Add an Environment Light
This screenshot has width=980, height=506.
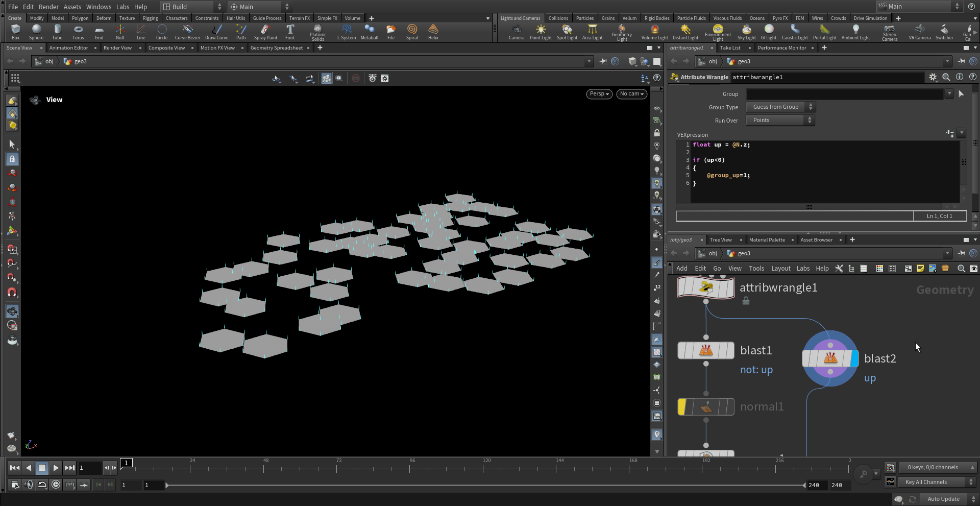coord(718,32)
